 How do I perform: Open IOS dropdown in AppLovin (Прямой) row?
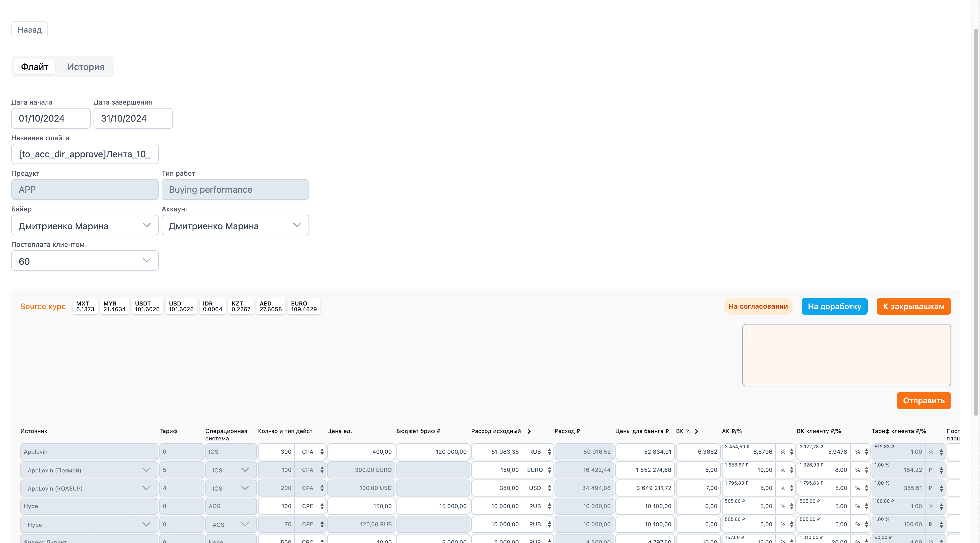tap(231, 470)
